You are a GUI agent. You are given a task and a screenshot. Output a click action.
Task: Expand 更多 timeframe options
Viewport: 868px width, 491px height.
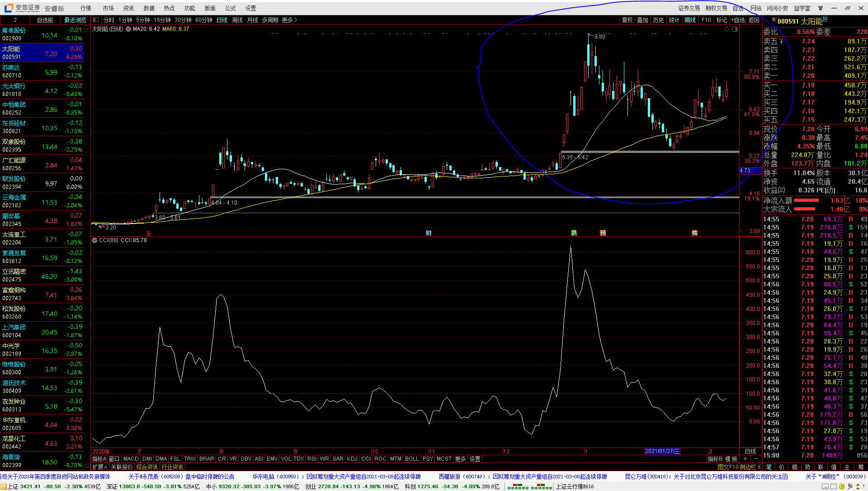pyautogui.click(x=289, y=20)
